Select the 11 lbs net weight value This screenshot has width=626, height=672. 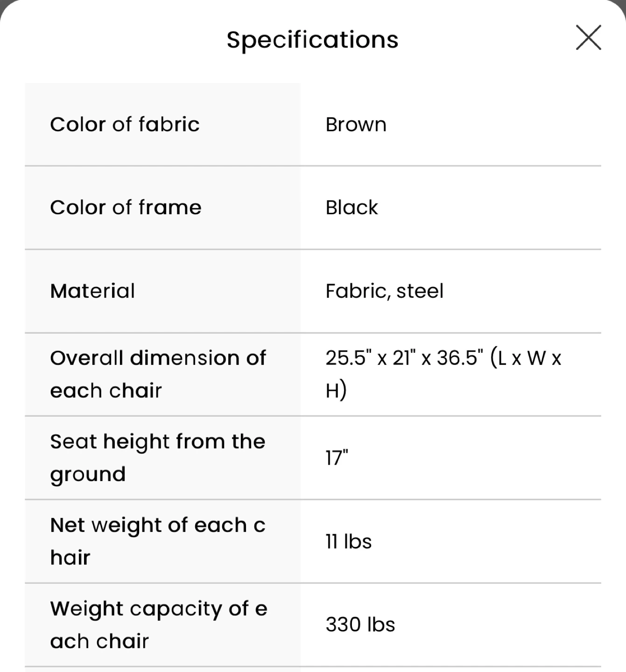click(x=349, y=541)
